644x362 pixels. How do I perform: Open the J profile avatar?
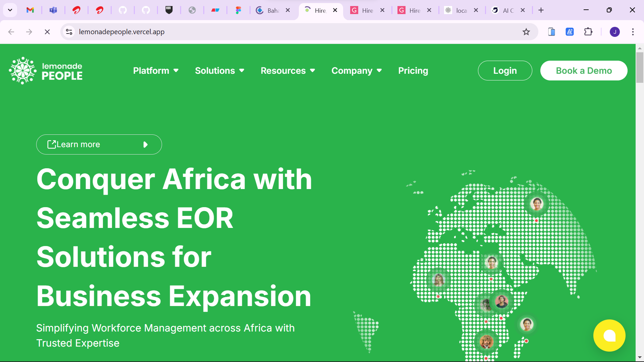(x=615, y=32)
